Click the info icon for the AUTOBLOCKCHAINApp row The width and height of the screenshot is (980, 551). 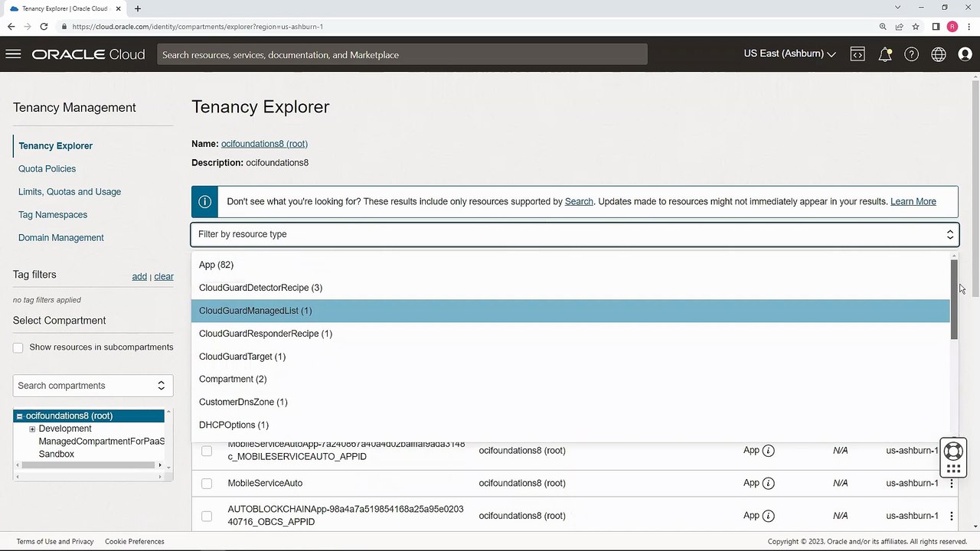pos(769,516)
